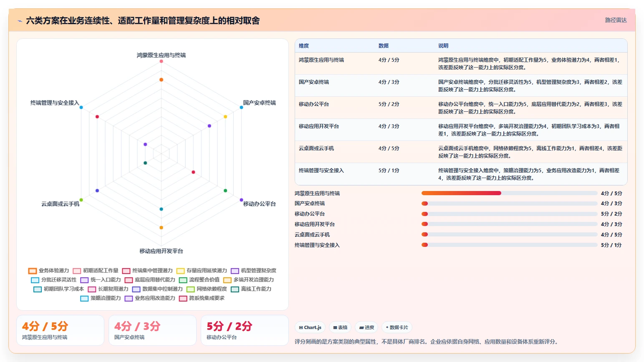Click the crimson point on 终端管理与安全接入 axis

[x=97, y=117]
